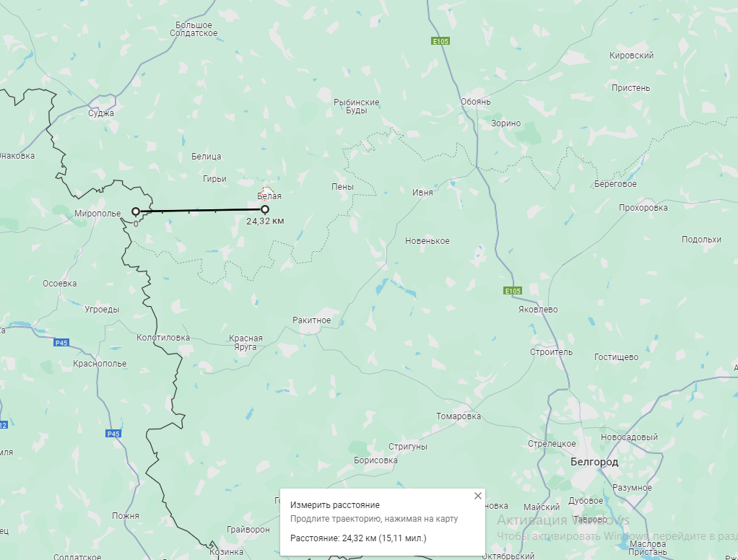Click the Обоянь town label
This screenshot has height=560, width=738.
(475, 102)
